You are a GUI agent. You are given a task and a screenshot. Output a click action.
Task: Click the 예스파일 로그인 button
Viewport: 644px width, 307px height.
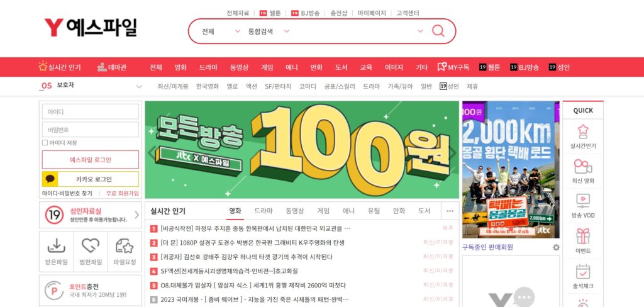pos(91,159)
